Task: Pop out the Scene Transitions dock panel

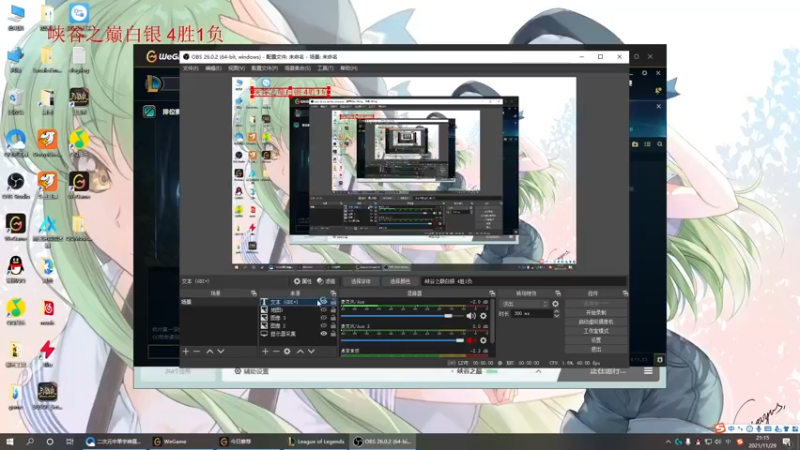Action: point(558,293)
